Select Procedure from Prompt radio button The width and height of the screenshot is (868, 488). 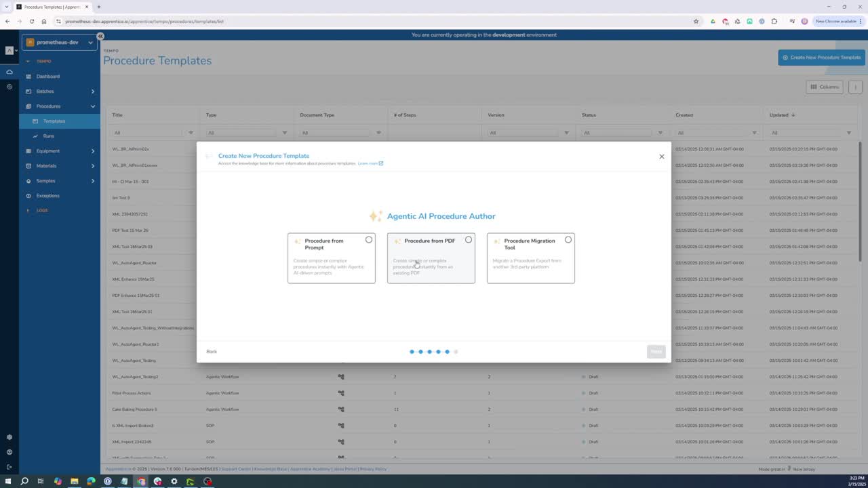(x=369, y=240)
